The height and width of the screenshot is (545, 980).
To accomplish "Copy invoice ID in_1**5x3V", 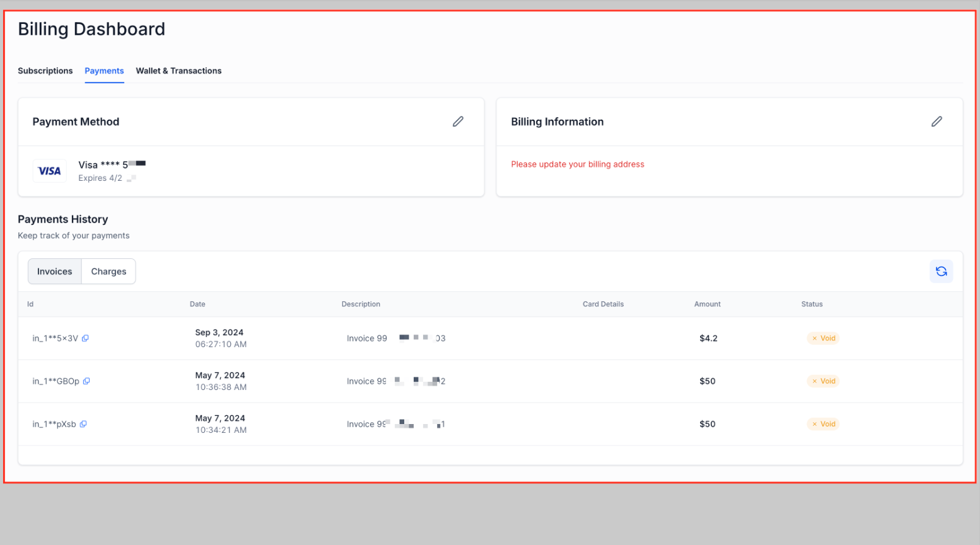I will click(86, 338).
